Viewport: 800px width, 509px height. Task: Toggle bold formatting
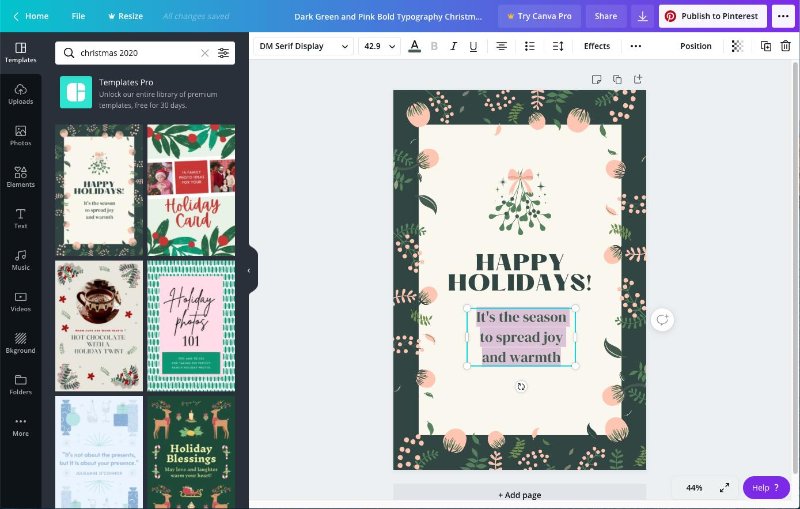434,46
